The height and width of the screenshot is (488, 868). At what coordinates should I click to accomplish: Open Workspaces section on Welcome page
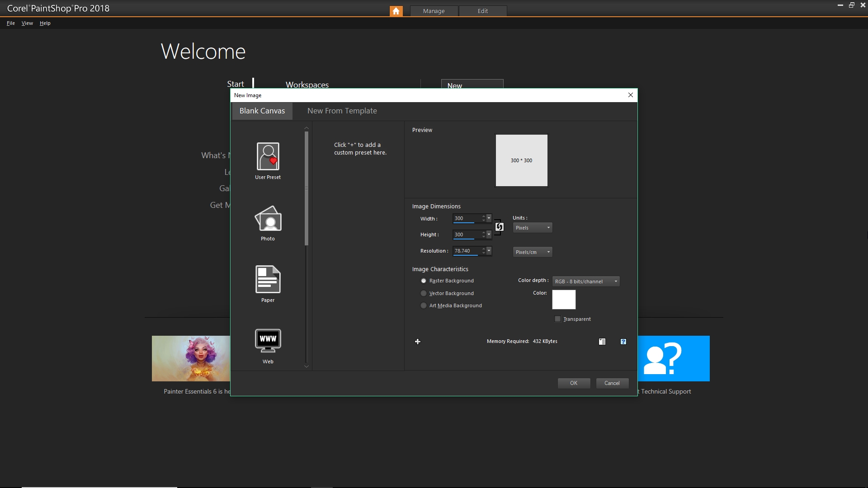click(x=307, y=84)
